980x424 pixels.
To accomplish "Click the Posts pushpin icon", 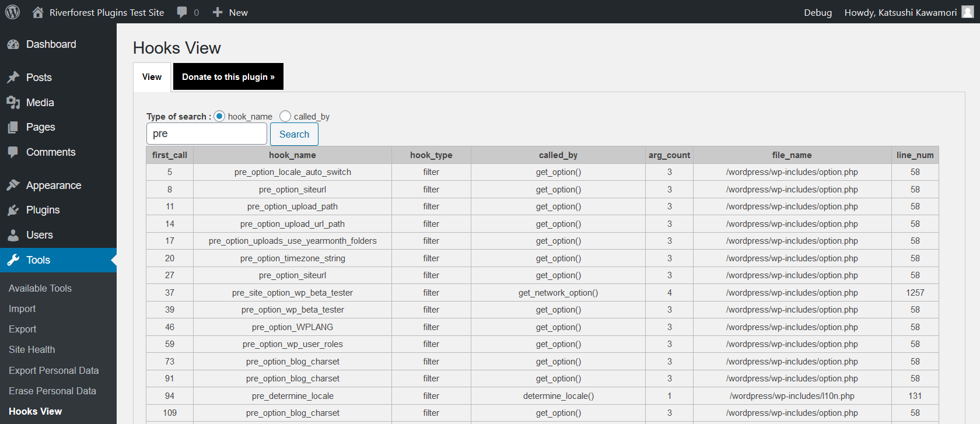I will [x=13, y=78].
